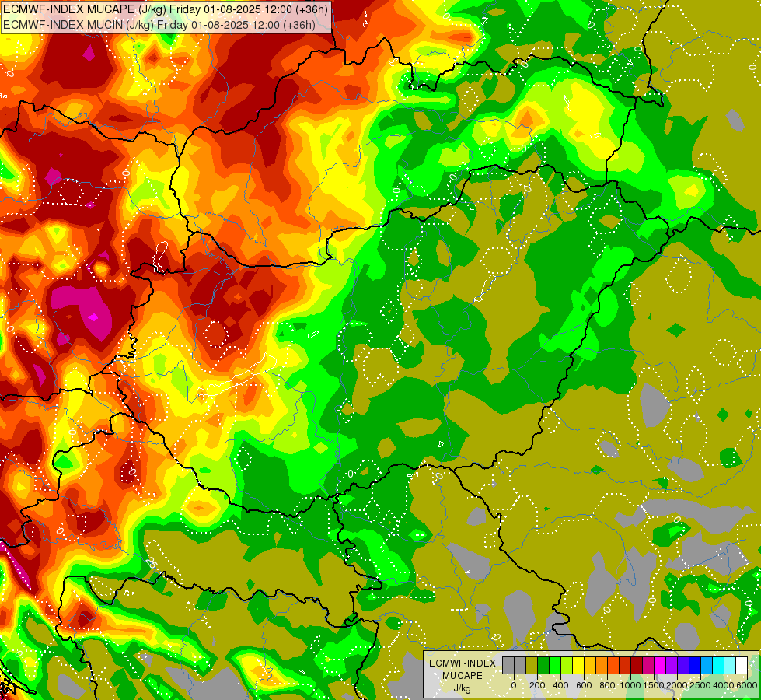Click the legend value 1500
Image resolution: width=761 pixels, height=700 pixels.
click(x=654, y=685)
